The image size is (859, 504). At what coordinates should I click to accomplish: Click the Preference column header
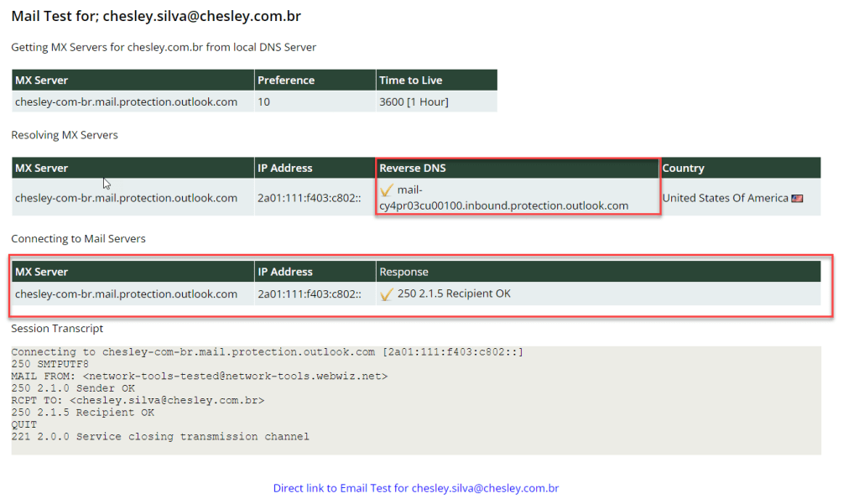coord(286,81)
